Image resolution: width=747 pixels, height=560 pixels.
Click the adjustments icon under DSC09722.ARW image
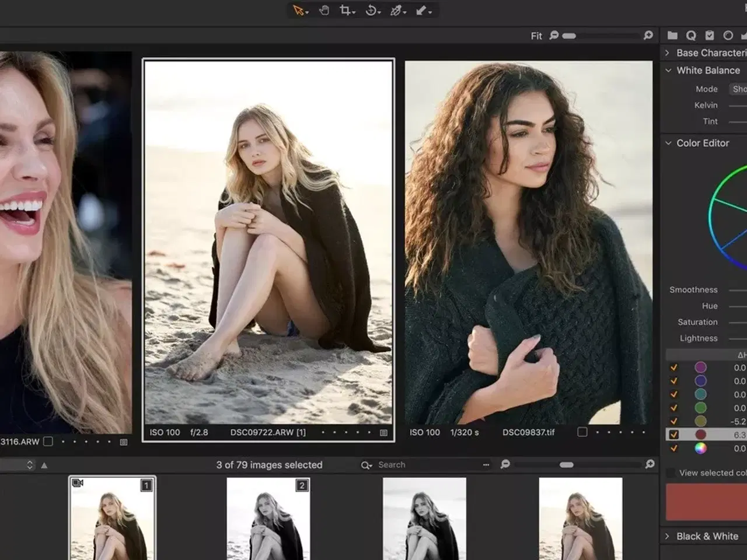click(383, 433)
